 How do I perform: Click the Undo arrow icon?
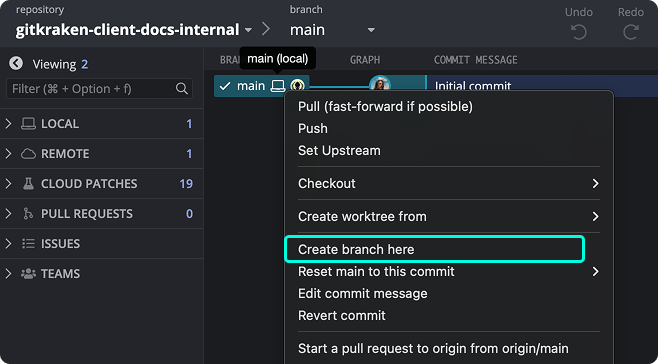point(579,32)
